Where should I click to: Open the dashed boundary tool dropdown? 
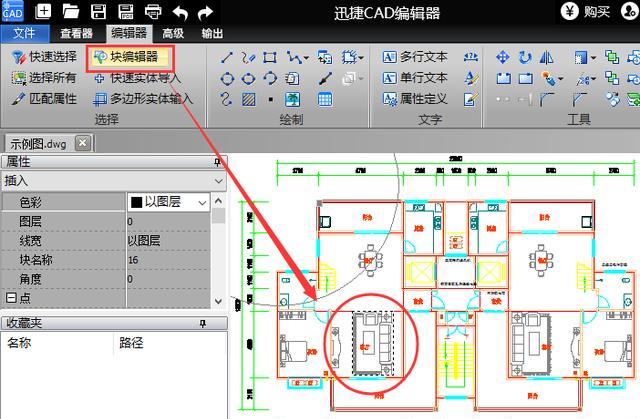[361, 58]
